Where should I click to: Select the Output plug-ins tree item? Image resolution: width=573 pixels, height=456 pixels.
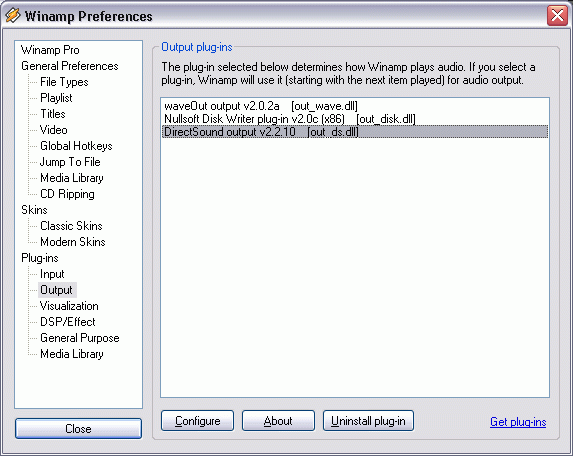tap(56, 290)
